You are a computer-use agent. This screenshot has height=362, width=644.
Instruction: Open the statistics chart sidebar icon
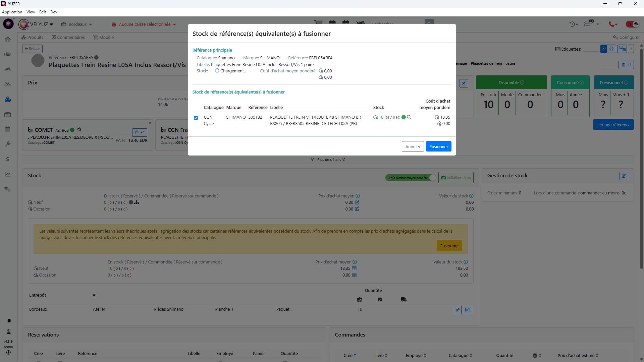pos(8,174)
